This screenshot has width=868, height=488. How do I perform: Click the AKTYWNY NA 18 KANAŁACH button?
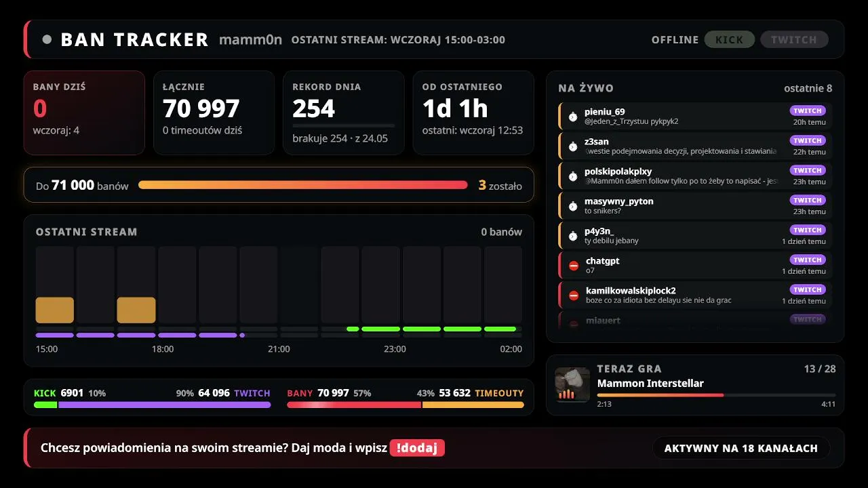point(741,448)
